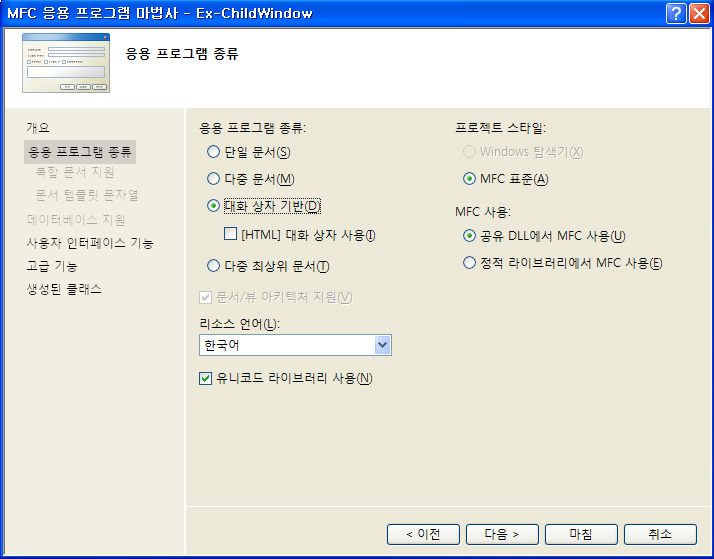Click the 취소 cancel button
This screenshot has height=559, width=714.
point(660,534)
